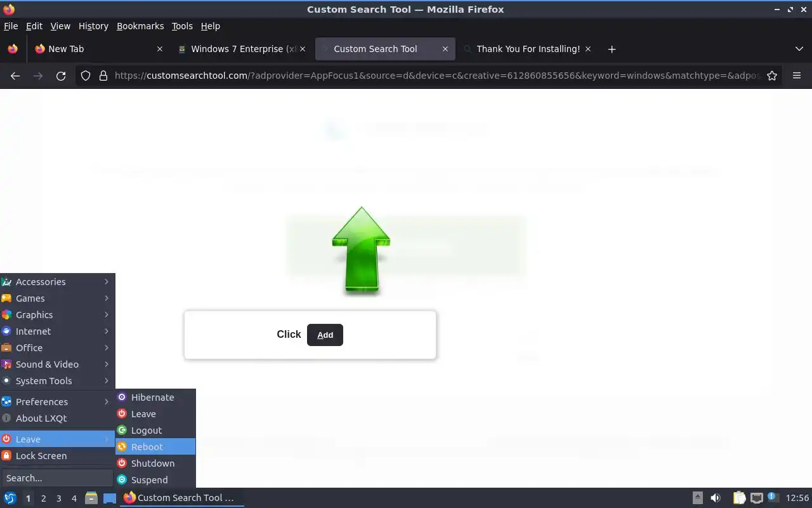812x508 pixels.
Task: Expand the System Tools submenu
Action: (x=57, y=381)
